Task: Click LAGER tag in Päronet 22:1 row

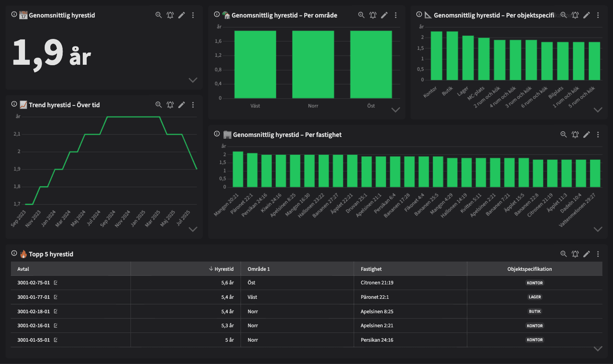Action: [535, 297]
